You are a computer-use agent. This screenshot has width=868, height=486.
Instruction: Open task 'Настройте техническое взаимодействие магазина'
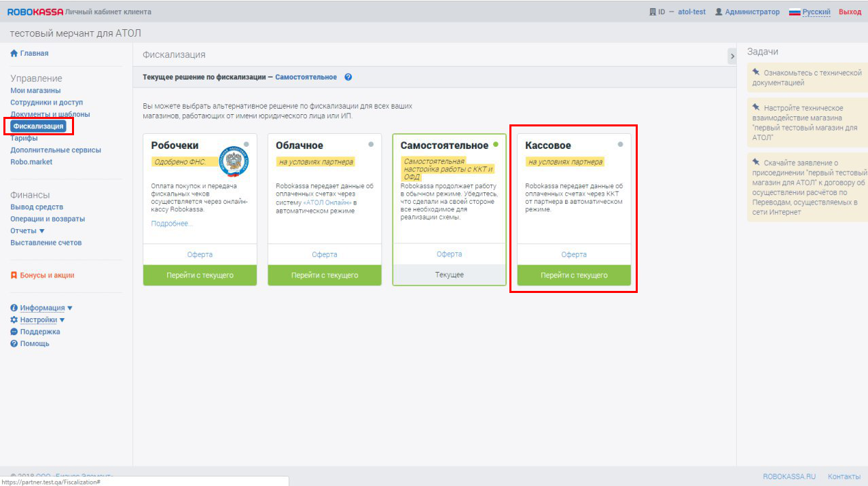(x=808, y=123)
